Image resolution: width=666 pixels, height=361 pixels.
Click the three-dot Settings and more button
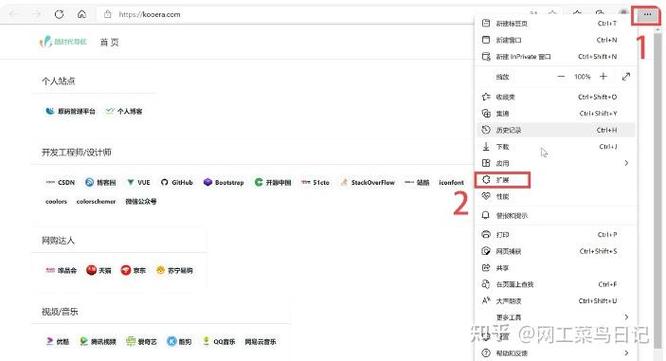tap(647, 14)
